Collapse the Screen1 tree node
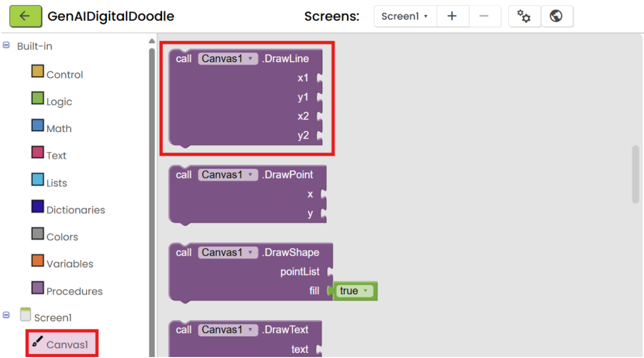644x358 pixels. (6, 315)
